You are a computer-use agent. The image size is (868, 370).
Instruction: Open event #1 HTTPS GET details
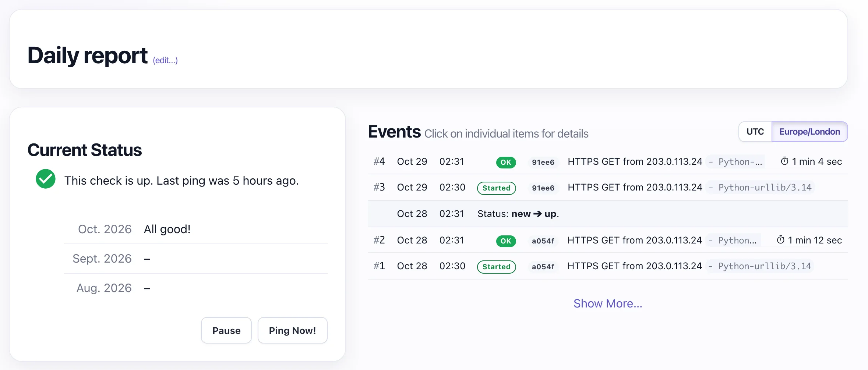(x=635, y=266)
